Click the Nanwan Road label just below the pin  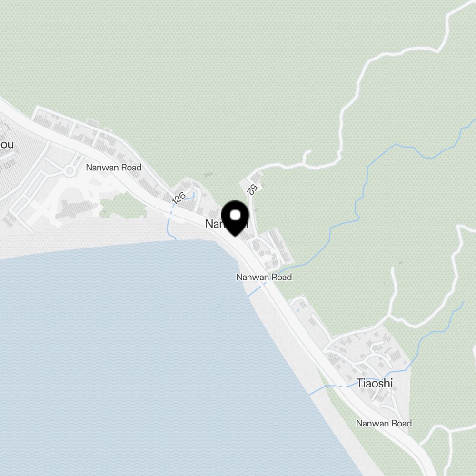[x=264, y=277]
